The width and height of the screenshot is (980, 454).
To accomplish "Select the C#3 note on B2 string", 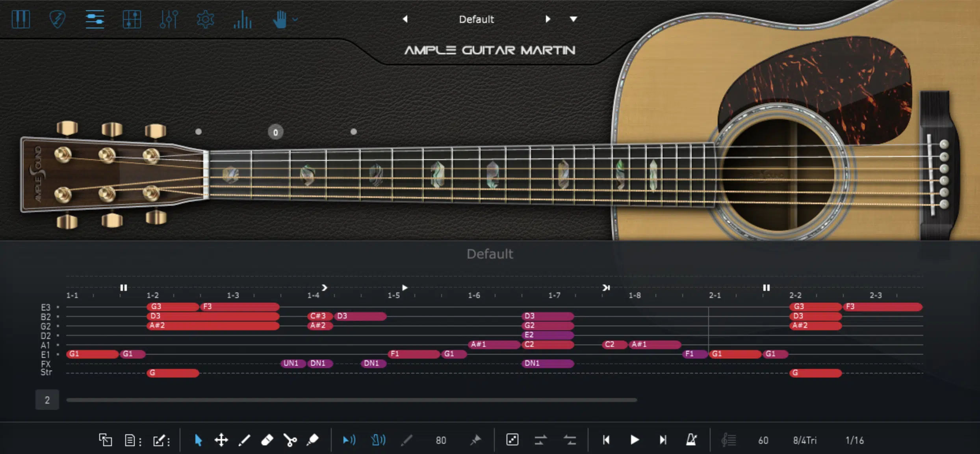I will (x=320, y=316).
